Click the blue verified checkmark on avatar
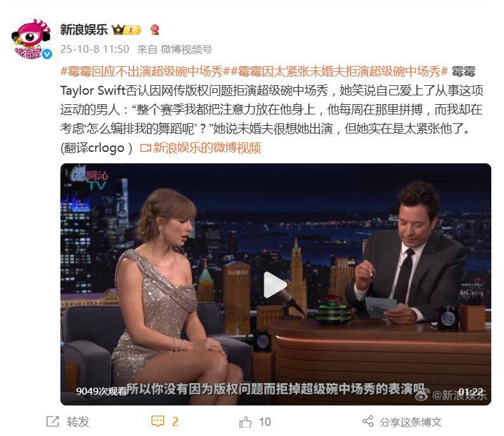 (x=47, y=54)
